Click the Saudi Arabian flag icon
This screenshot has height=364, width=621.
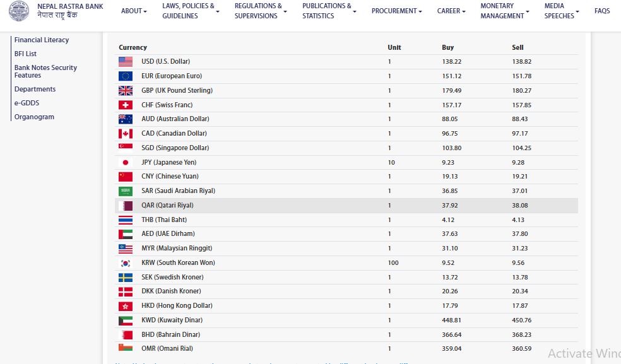pos(126,191)
